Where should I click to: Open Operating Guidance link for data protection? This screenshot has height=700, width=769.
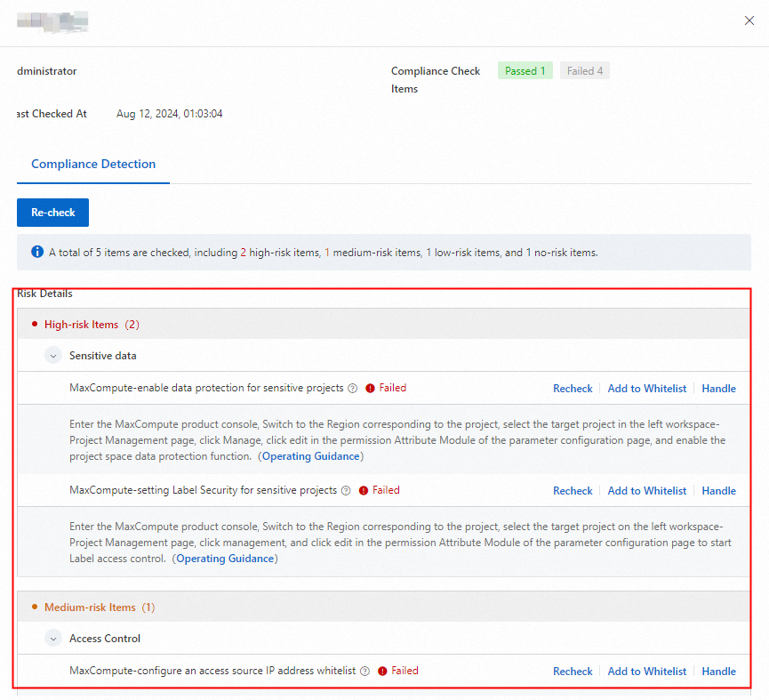tap(311, 456)
